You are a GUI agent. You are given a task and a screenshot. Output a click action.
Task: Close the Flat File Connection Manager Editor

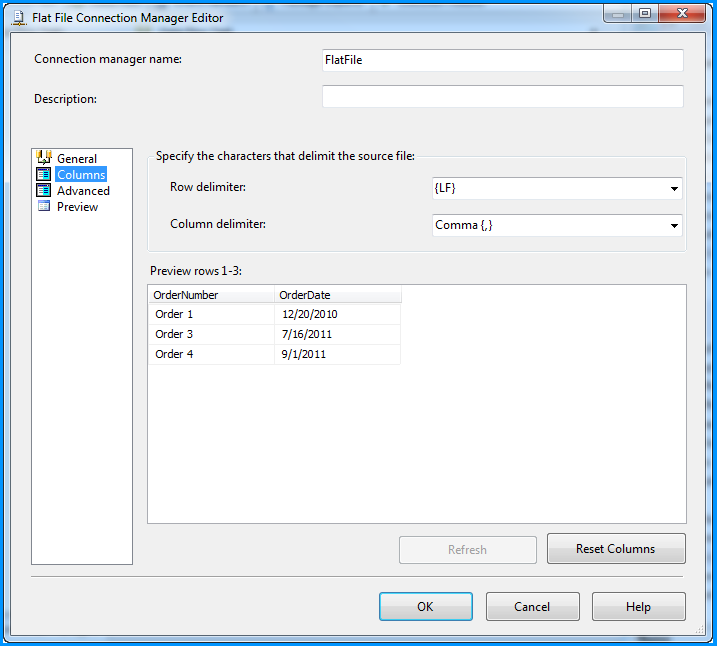(682, 14)
